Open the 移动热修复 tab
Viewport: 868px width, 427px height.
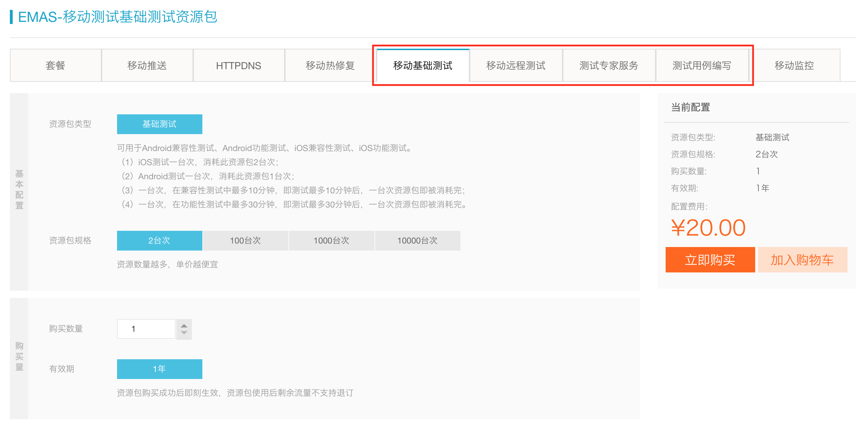330,65
